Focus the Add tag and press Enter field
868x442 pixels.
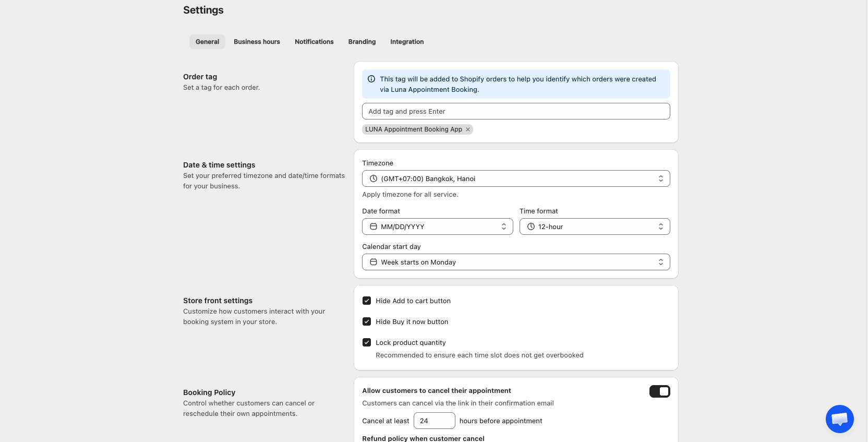(516, 111)
